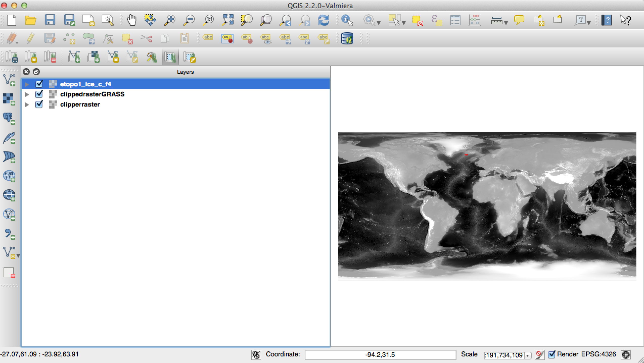Toggle the Render checkbox in status bar
Image resolution: width=644 pixels, height=363 pixels.
pyautogui.click(x=551, y=354)
